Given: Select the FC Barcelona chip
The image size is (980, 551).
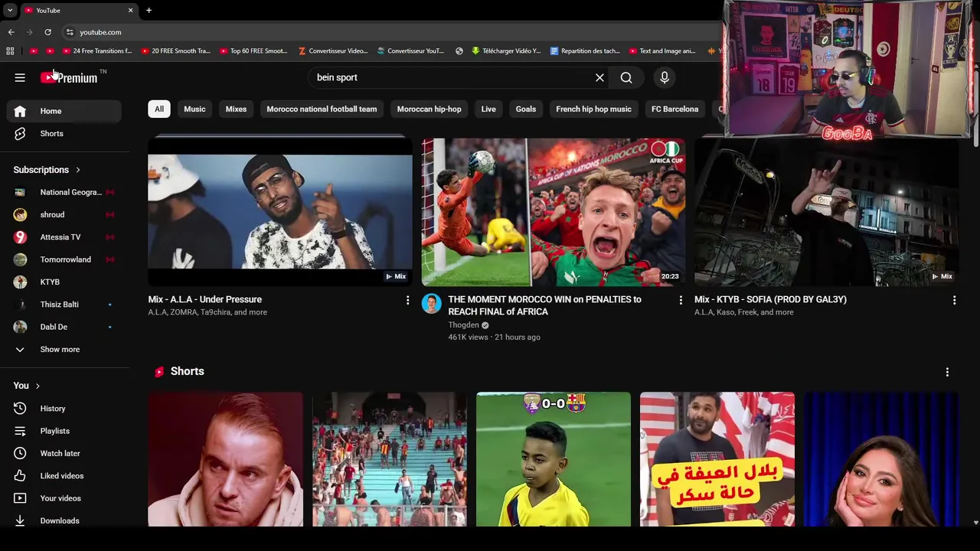Looking at the screenshot, I should click(675, 109).
